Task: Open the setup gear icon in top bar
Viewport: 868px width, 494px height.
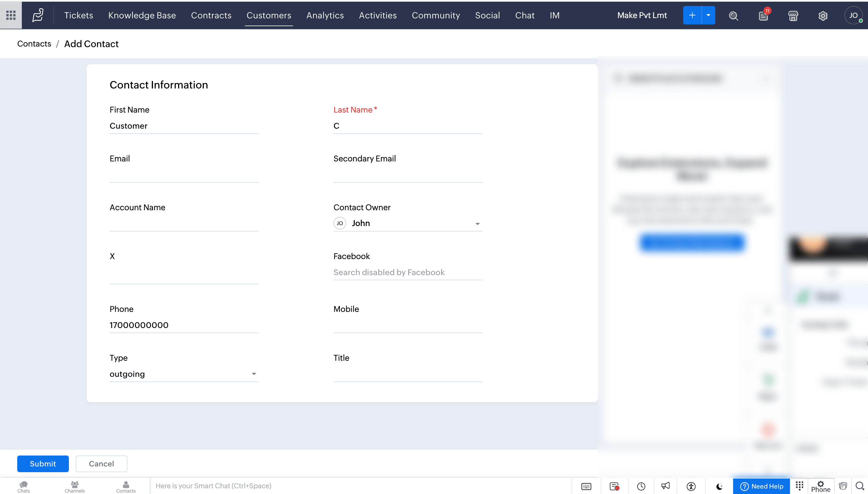Action: [x=823, y=16]
